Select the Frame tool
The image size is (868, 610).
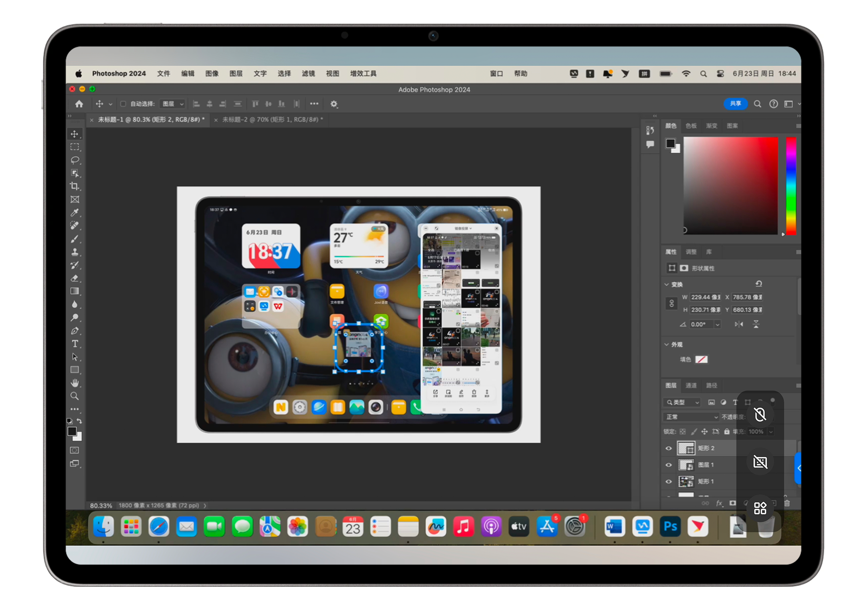[75, 199]
